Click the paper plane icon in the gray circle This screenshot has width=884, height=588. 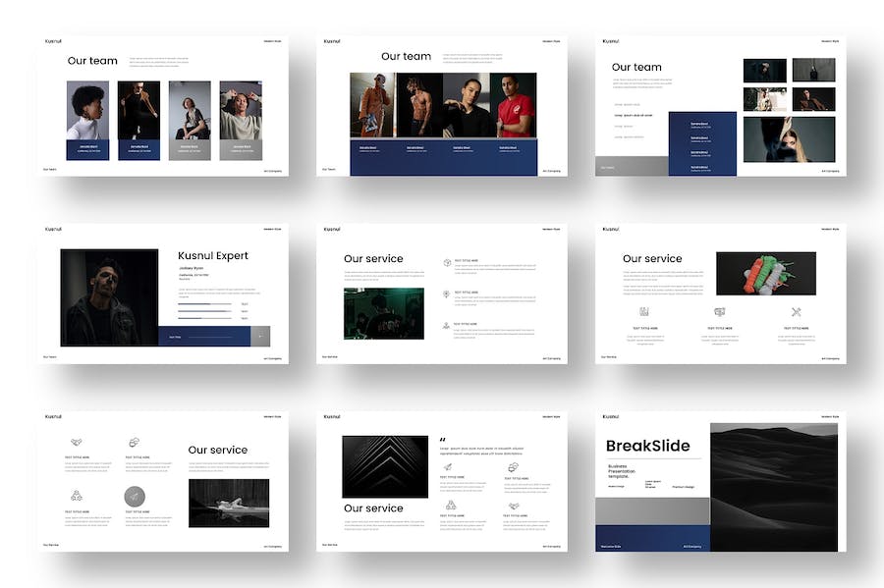click(x=135, y=497)
